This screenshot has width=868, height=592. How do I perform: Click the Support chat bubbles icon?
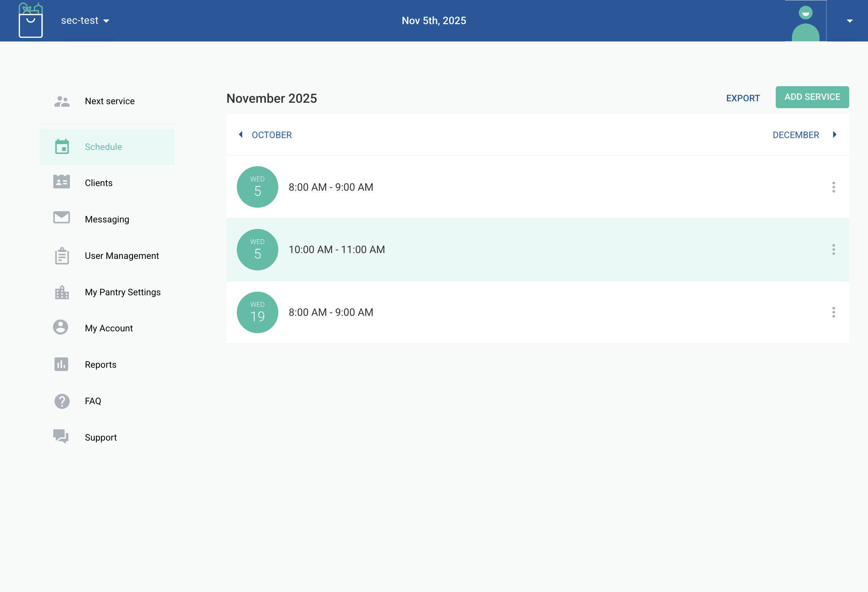(x=61, y=436)
